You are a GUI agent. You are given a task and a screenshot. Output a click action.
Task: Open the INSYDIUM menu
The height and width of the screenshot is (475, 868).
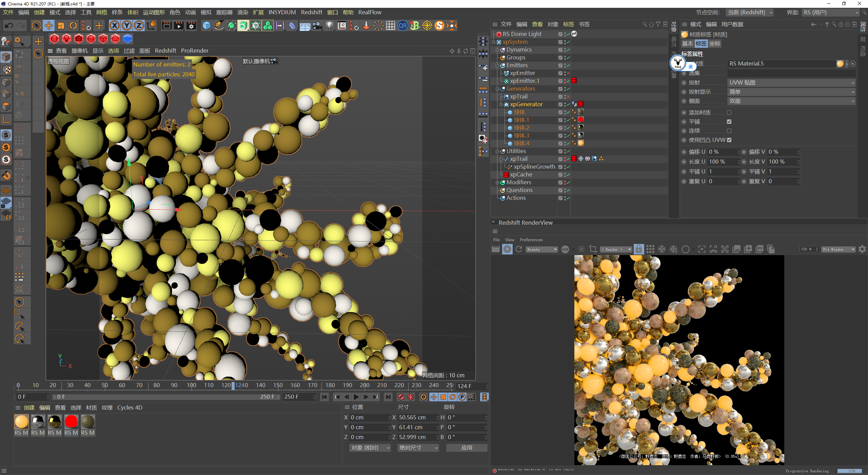tap(282, 13)
